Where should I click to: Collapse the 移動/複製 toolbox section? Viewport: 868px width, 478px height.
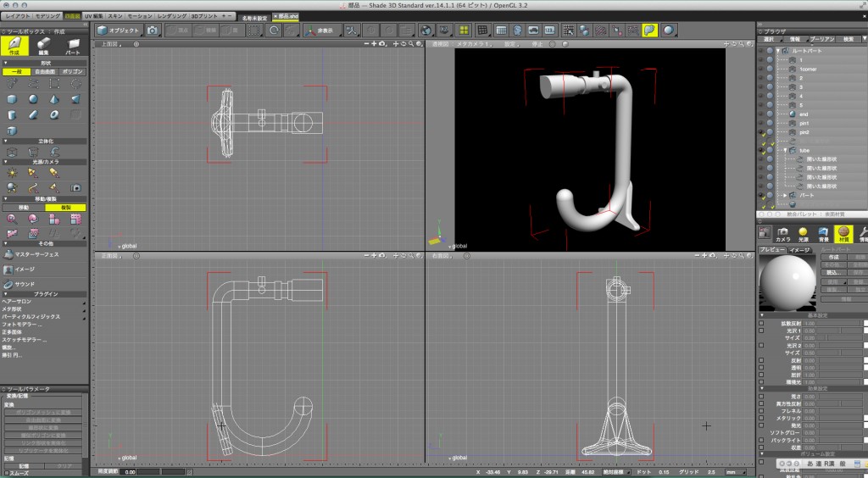click(5, 198)
